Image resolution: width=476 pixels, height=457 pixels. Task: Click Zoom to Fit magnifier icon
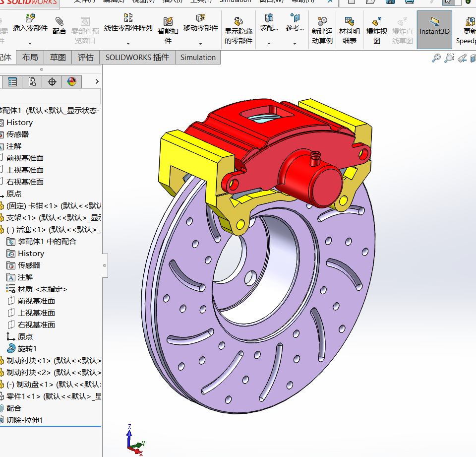(x=436, y=58)
